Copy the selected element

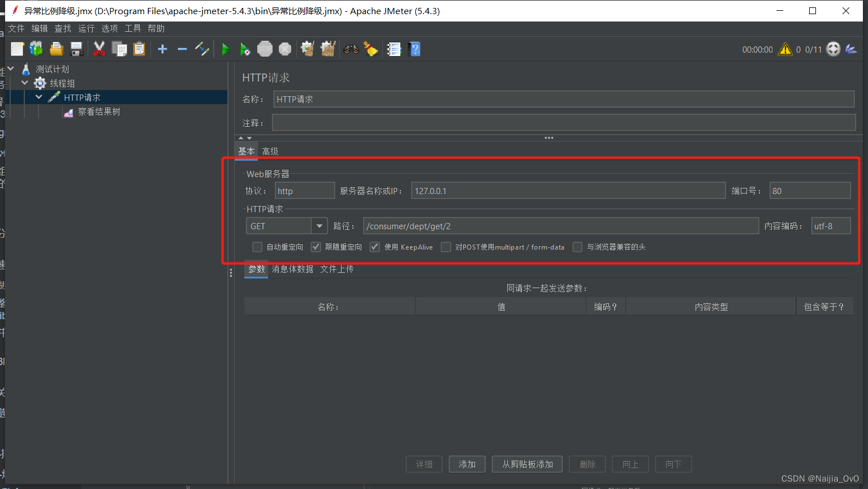(119, 49)
